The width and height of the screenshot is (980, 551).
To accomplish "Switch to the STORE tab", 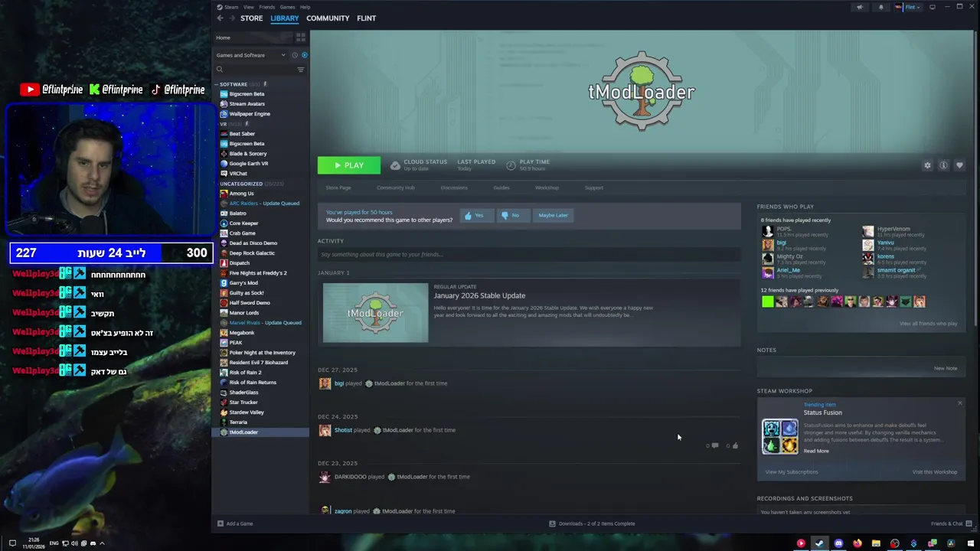I will click(x=251, y=18).
